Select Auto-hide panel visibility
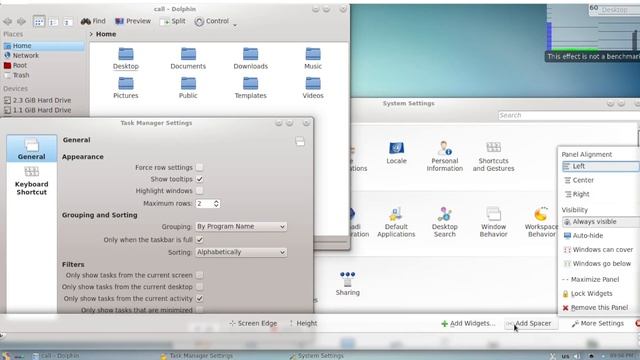Screen dimensions: 640x360 click(584, 236)
